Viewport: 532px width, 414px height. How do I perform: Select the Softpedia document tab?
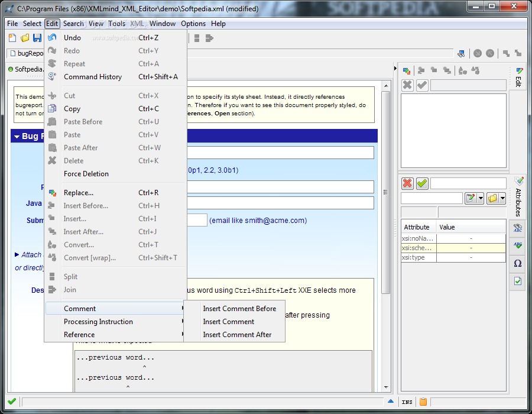[x=25, y=69]
